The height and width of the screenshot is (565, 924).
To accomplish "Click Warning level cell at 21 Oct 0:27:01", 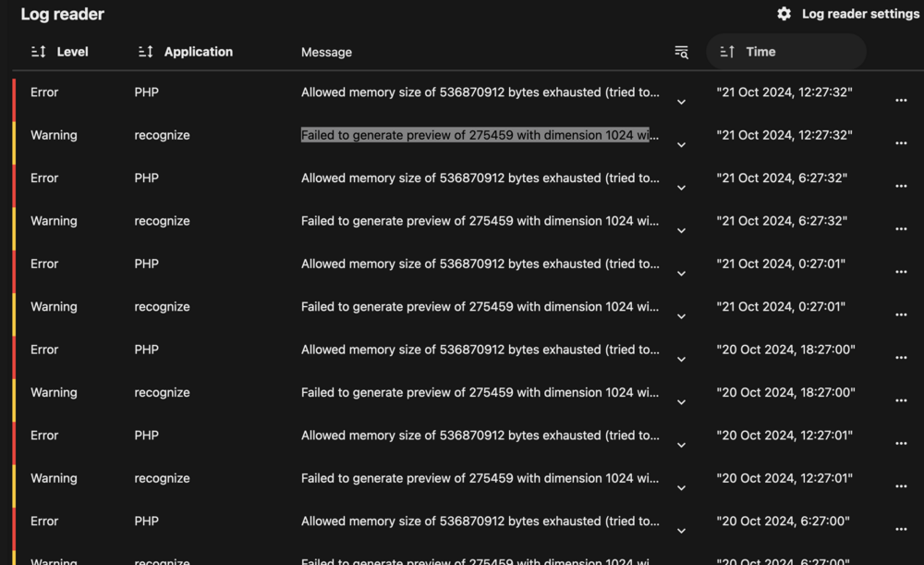I will click(54, 307).
